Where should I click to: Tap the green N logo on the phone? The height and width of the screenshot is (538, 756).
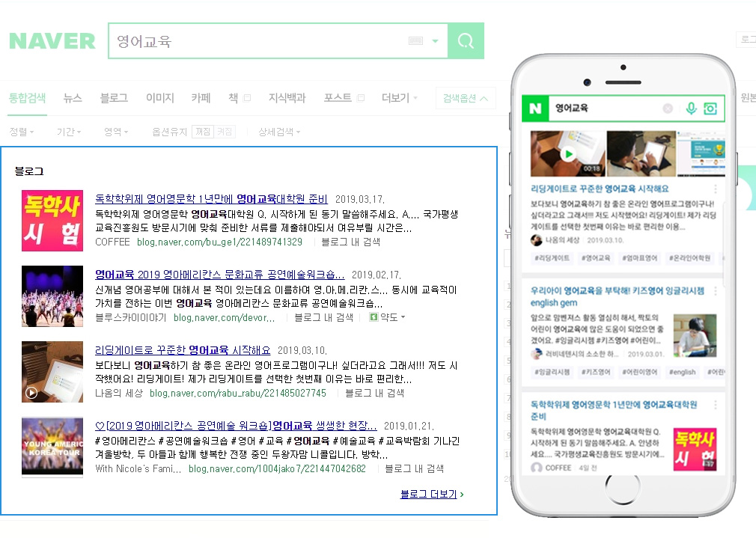pyautogui.click(x=535, y=108)
